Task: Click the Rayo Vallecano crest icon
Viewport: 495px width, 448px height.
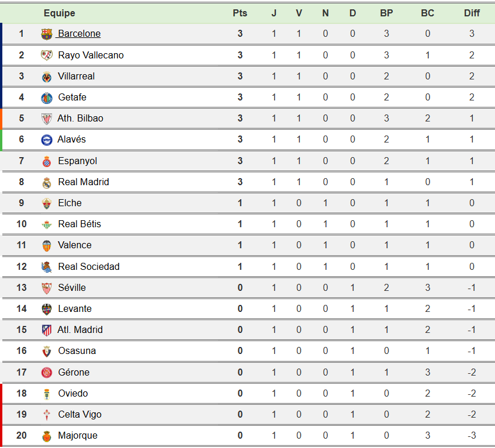Action: (47, 55)
